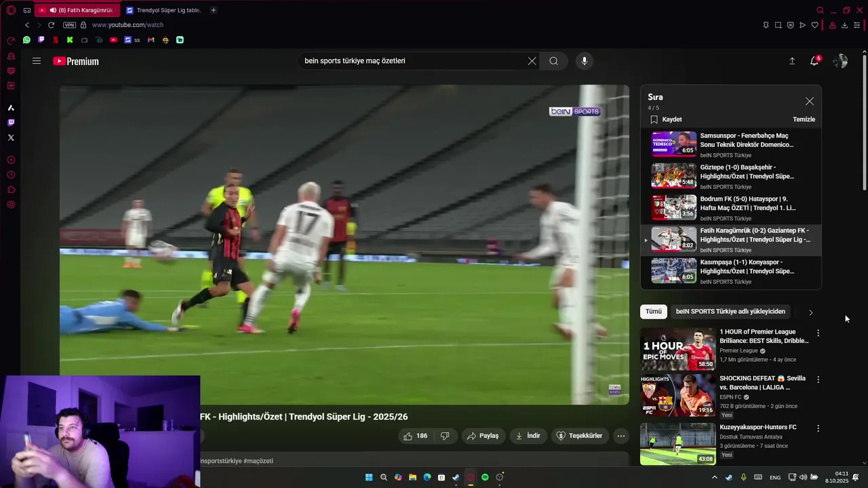868x488 pixels.
Task: Open Twitch in Opera sidebar
Action: tap(11, 123)
